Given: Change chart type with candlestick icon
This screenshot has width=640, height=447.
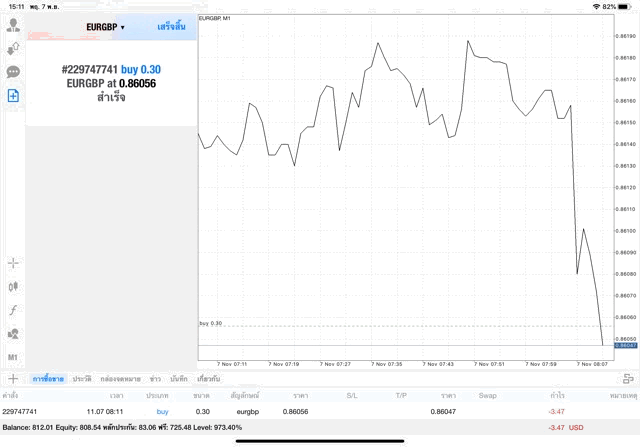Looking at the screenshot, I should 13,287.
